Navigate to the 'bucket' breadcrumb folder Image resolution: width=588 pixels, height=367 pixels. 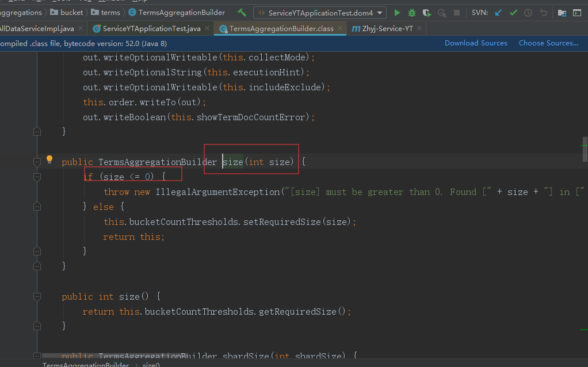[67, 13]
